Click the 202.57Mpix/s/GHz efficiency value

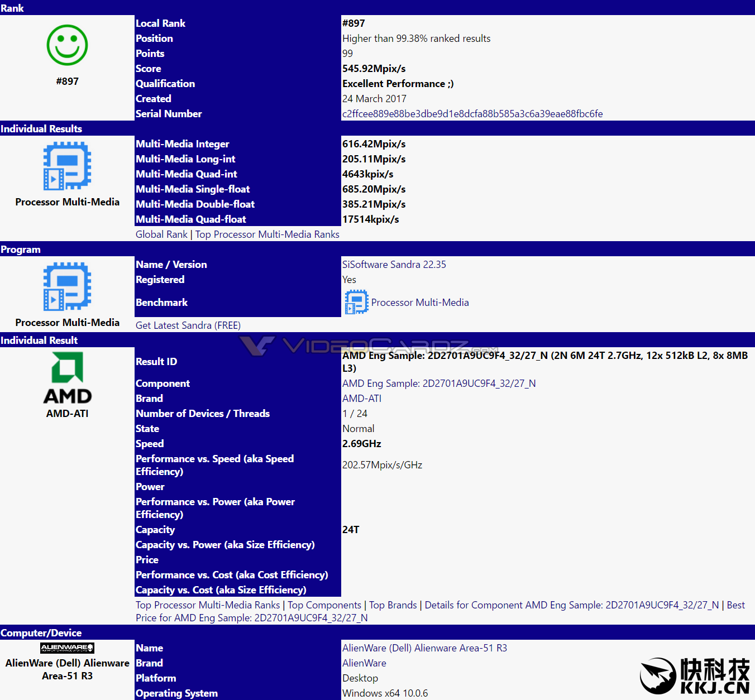pyautogui.click(x=383, y=465)
